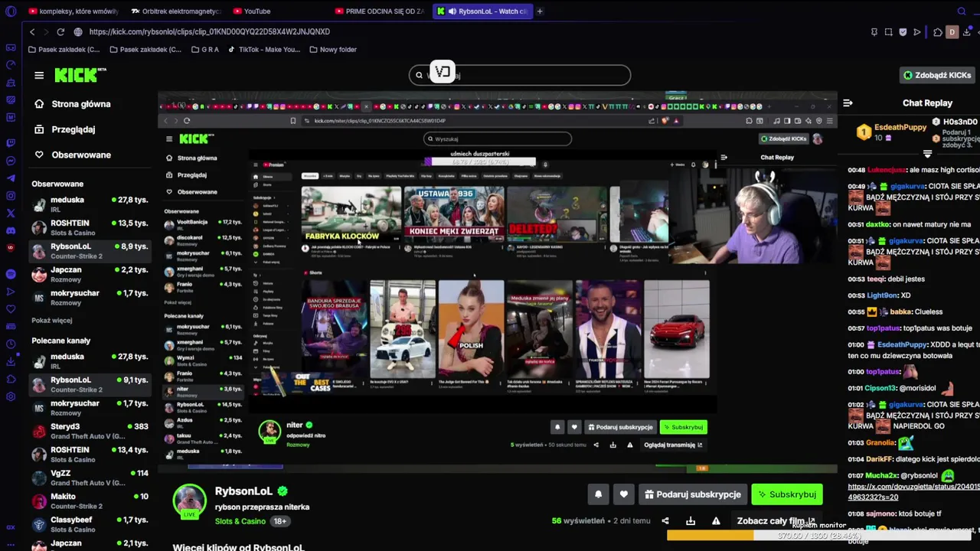Viewport: 980px width, 551px height.
Task: Open VgZZ channel in sidebar
Action: (x=90, y=478)
